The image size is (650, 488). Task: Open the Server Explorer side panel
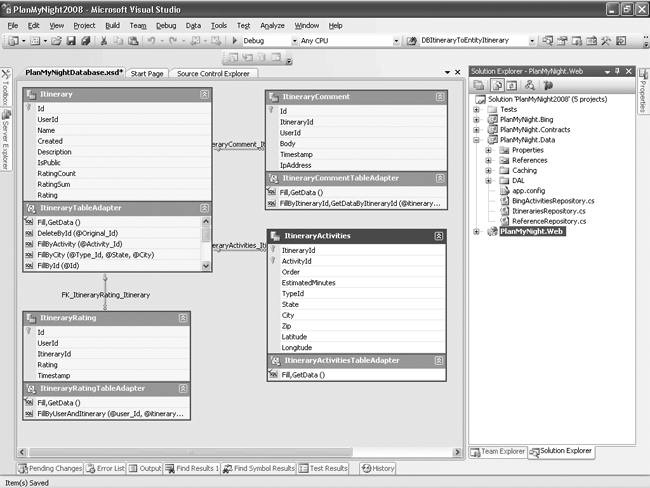(5, 140)
